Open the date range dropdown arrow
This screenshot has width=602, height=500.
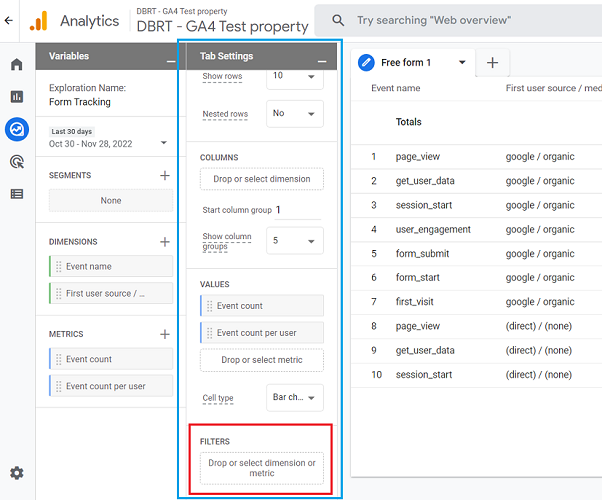click(164, 143)
